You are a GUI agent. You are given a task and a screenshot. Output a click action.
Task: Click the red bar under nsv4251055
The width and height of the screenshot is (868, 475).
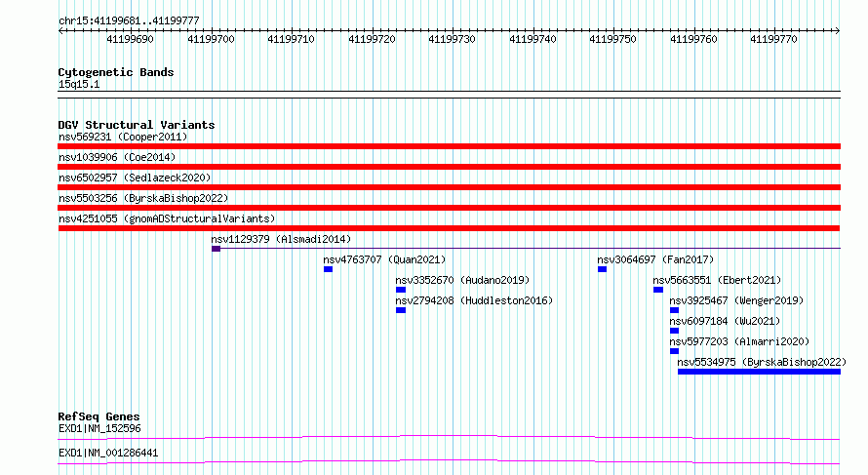[449, 228]
